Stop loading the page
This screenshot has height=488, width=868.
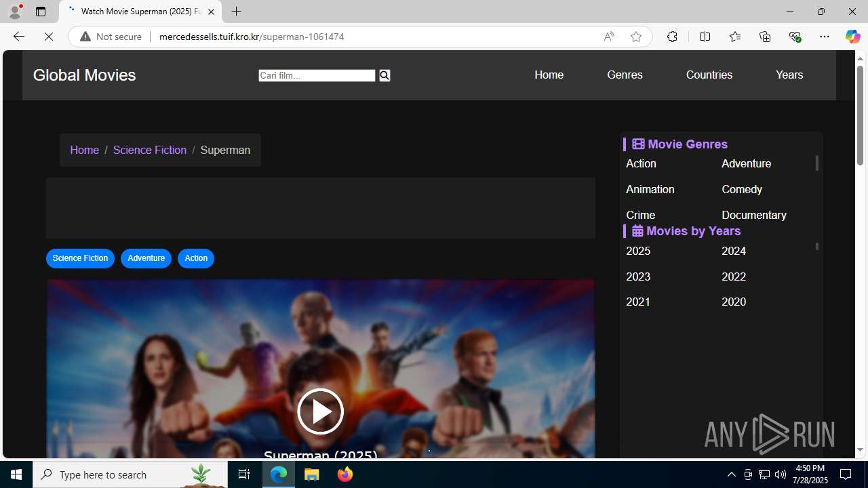[x=49, y=37]
